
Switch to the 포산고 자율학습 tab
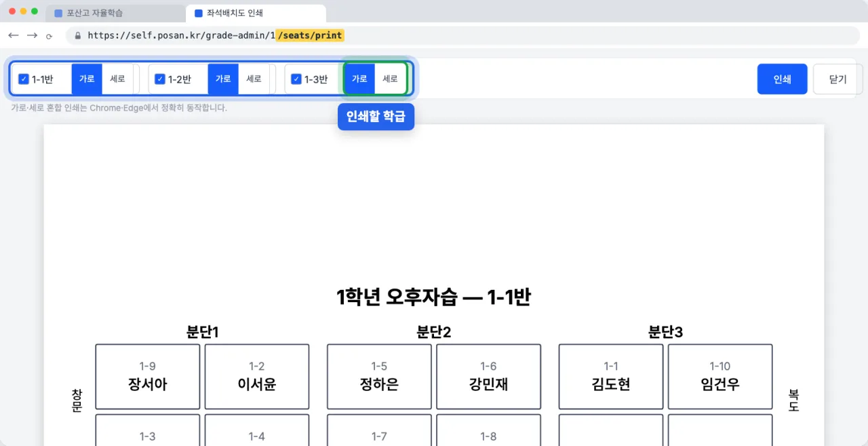tap(115, 13)
